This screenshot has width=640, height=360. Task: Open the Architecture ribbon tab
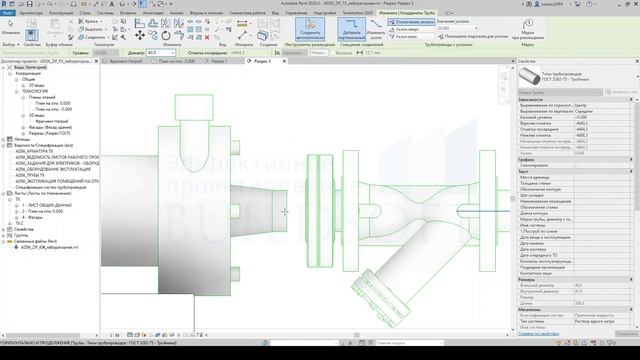click(x=31, y=13)
